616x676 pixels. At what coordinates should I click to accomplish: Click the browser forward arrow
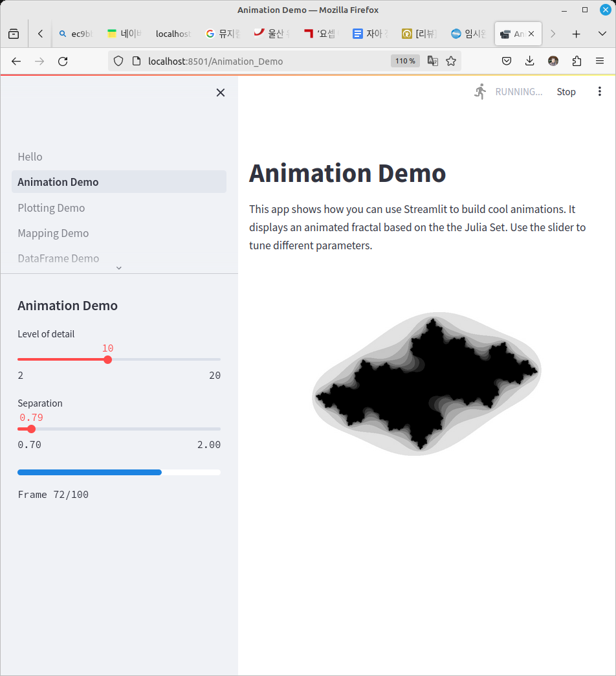39,62
